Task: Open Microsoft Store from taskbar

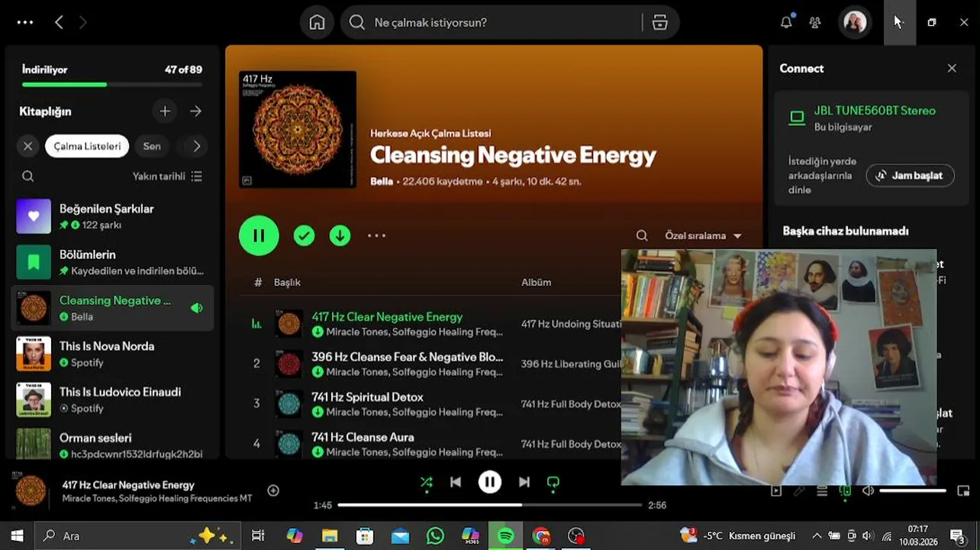Action: pos(365,536)
